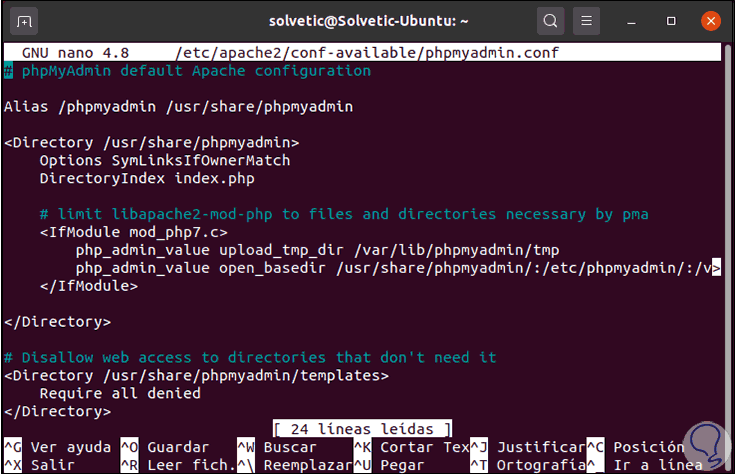Open the terminal search tool
The height and width of the screenshot is (474, 736).
point(550,21)
